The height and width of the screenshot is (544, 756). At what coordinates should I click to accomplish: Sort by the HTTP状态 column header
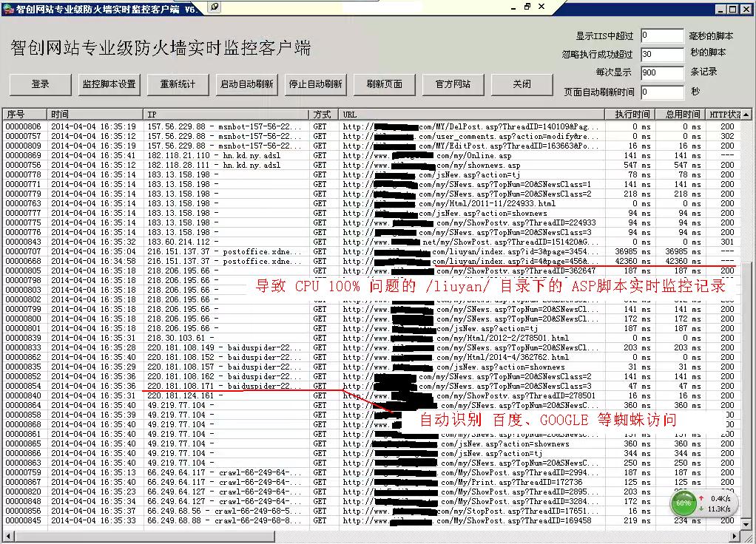tap(723, 115)
